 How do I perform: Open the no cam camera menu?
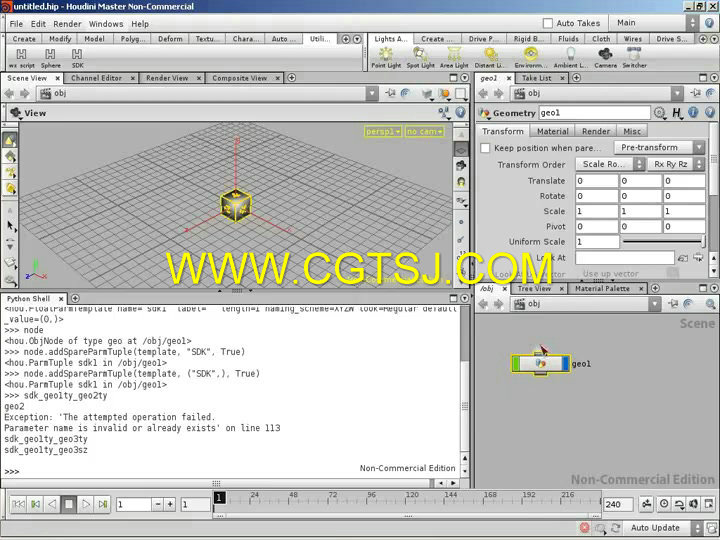click(x=425, y=131)
